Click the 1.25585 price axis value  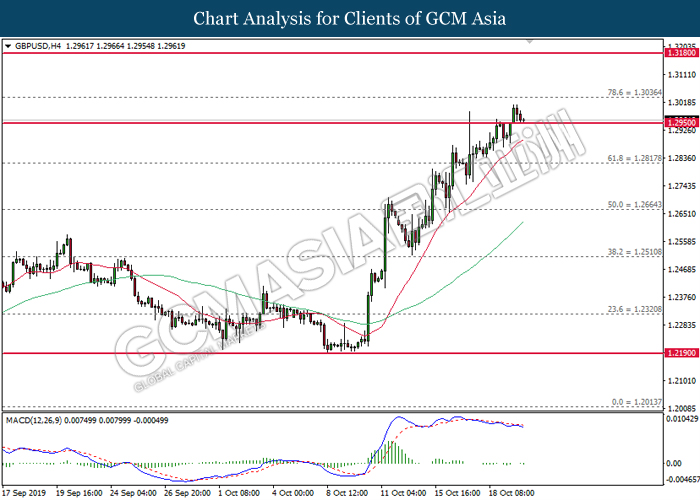coord(682,242)
